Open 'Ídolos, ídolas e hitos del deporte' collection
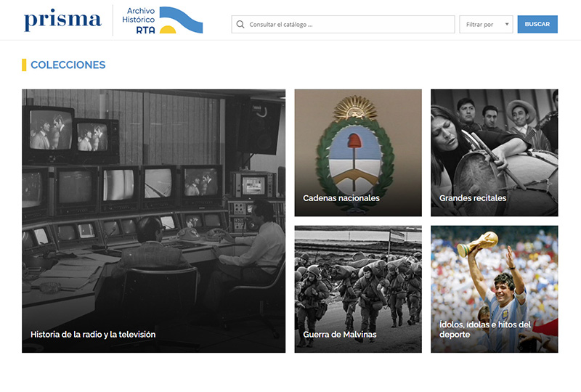The image size is (581, 392). [x=495, y=289]
